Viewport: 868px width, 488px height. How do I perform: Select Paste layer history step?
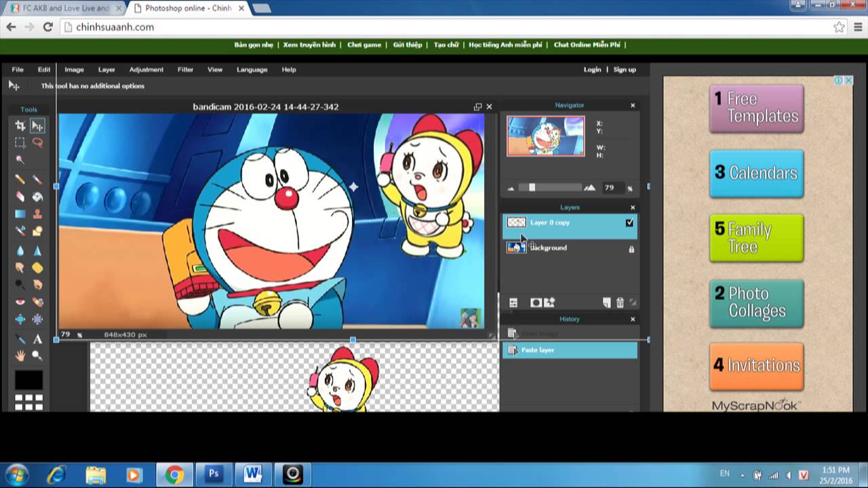pos(570,350)
